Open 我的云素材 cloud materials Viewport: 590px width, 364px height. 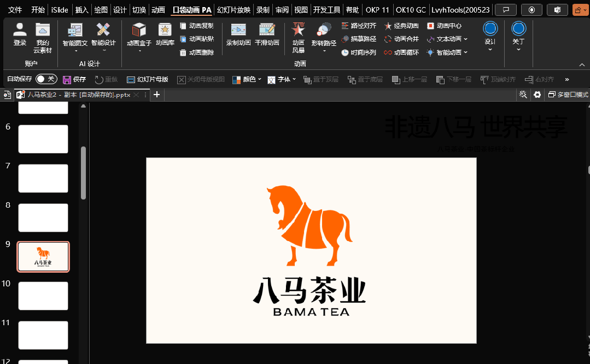coord(43,38)
